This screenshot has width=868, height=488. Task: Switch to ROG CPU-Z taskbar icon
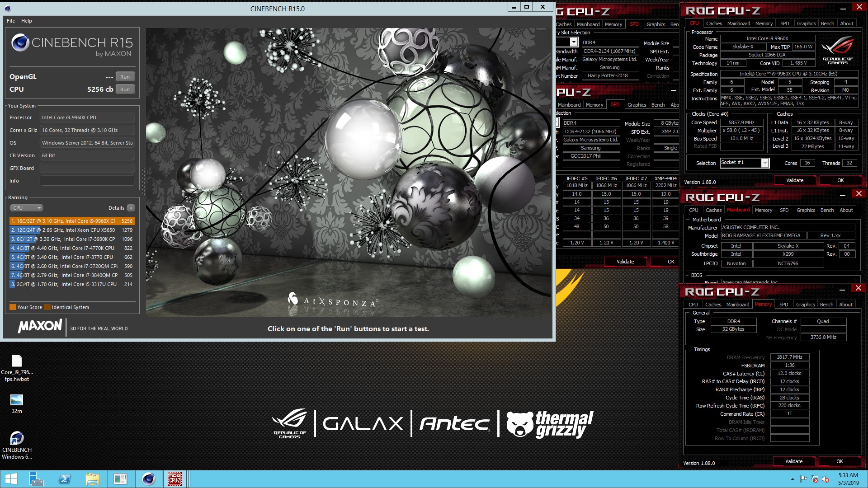[175, 479]
